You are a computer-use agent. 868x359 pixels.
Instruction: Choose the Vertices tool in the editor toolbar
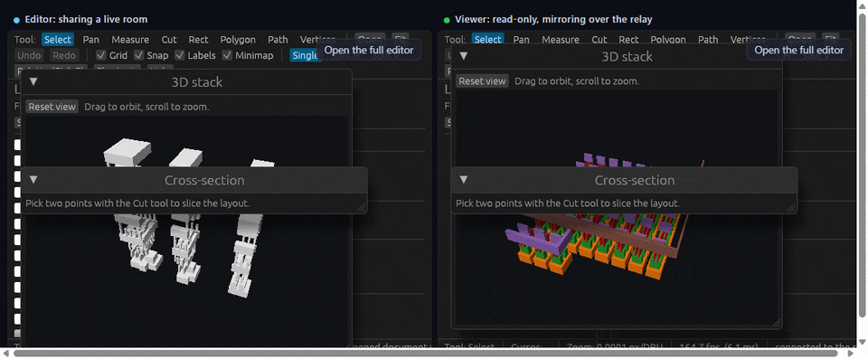click(317, 39)
